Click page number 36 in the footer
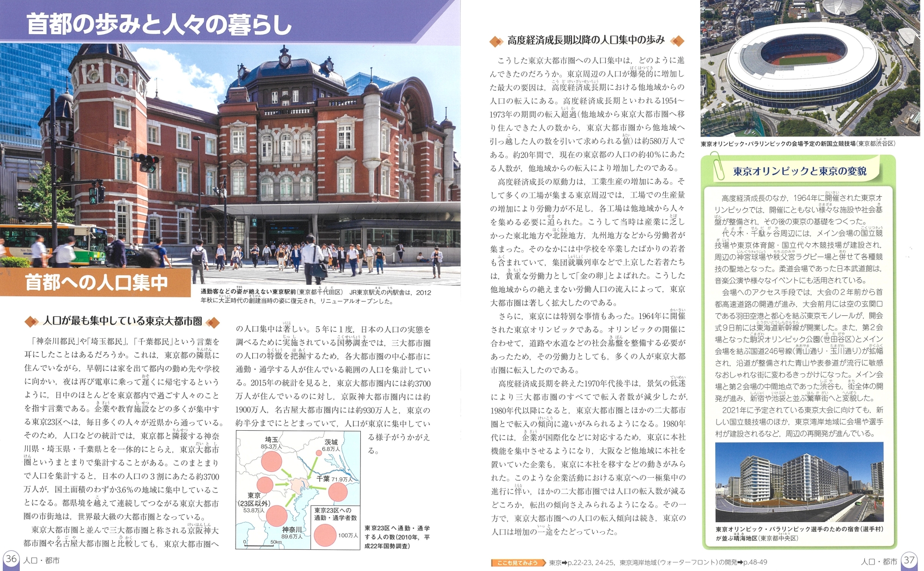Image resolution: width=924 pixels, height=571 pixels. click(11, 559)
